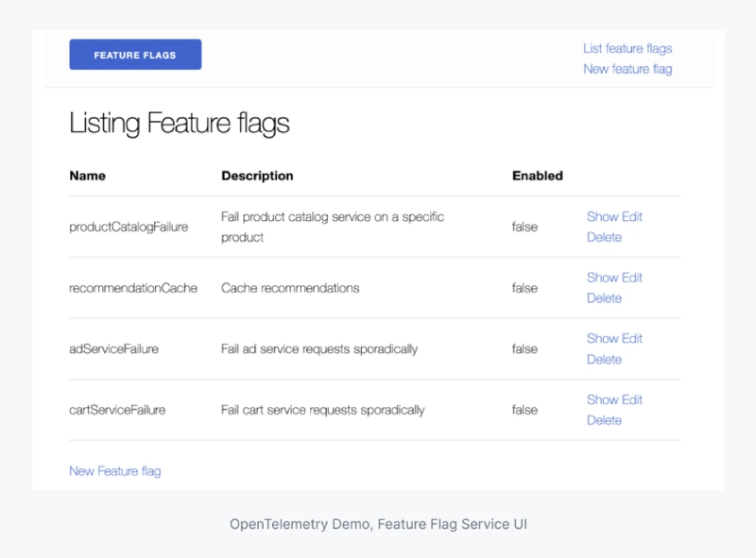This screenshot has width=756, height=558.
Task: Click the FEATURE FLAGS button
Action: click(135, 55)
